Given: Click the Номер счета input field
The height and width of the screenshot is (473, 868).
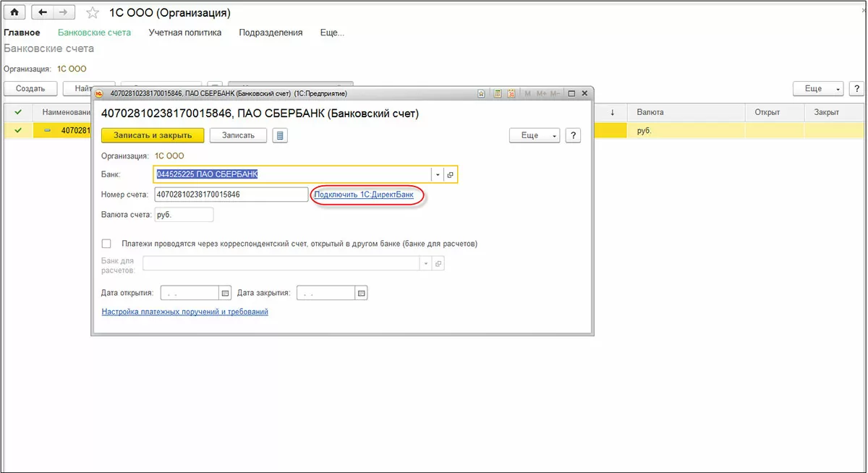Looking at the screenshot, I should (x=231, y=195).
